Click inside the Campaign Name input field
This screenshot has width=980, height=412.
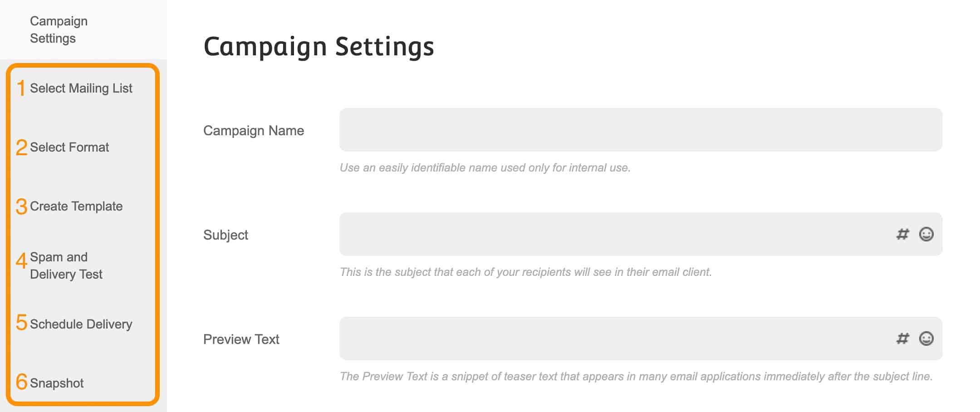pyautogui.click(x=635, y=130)
